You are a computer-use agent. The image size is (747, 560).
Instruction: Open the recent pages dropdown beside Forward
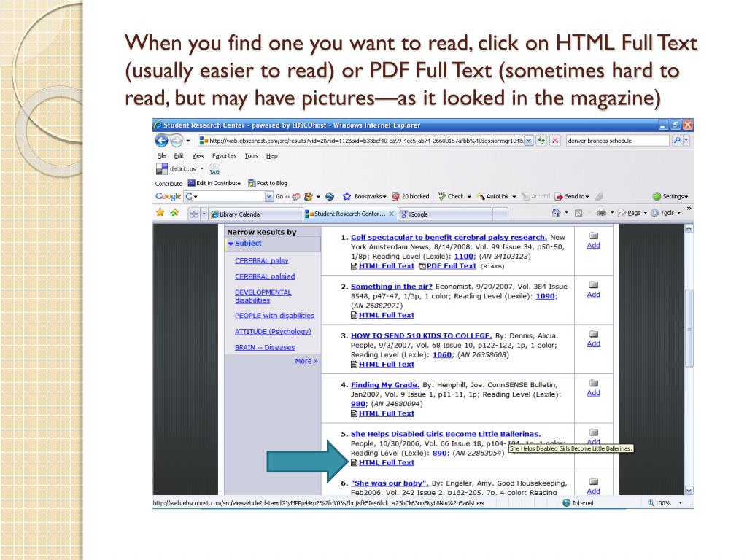tap(188, 141)
